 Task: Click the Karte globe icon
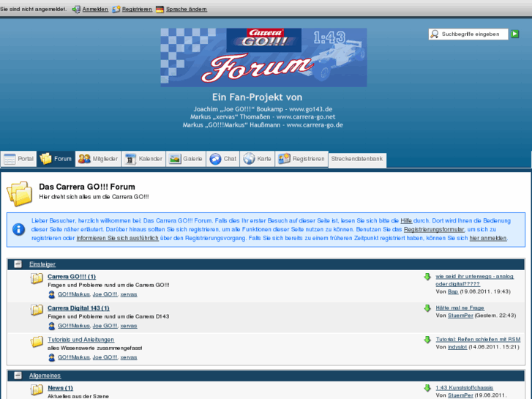pyautogui.click(x=249, y=159)
